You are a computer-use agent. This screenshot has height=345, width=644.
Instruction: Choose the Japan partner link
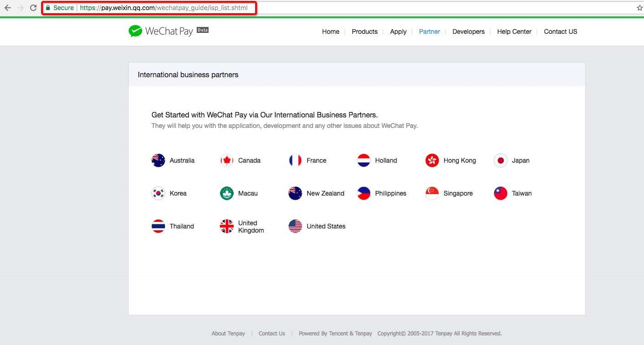tap(521, 160)
